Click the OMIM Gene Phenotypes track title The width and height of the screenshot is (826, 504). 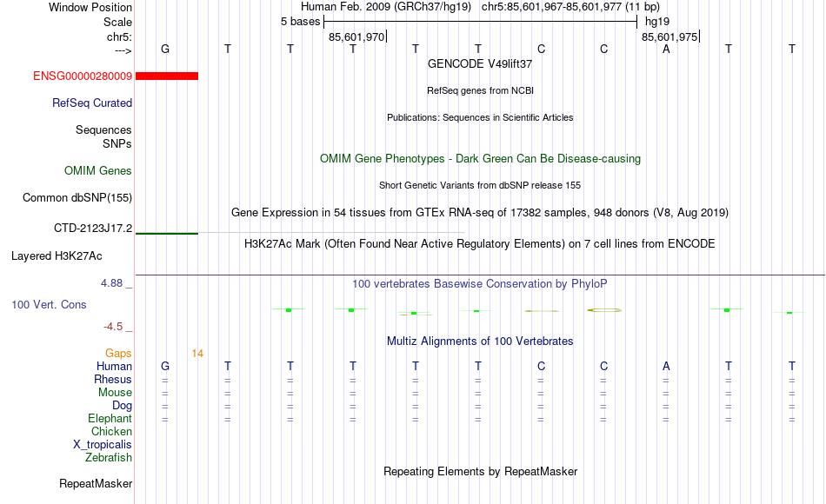[480, 158]
